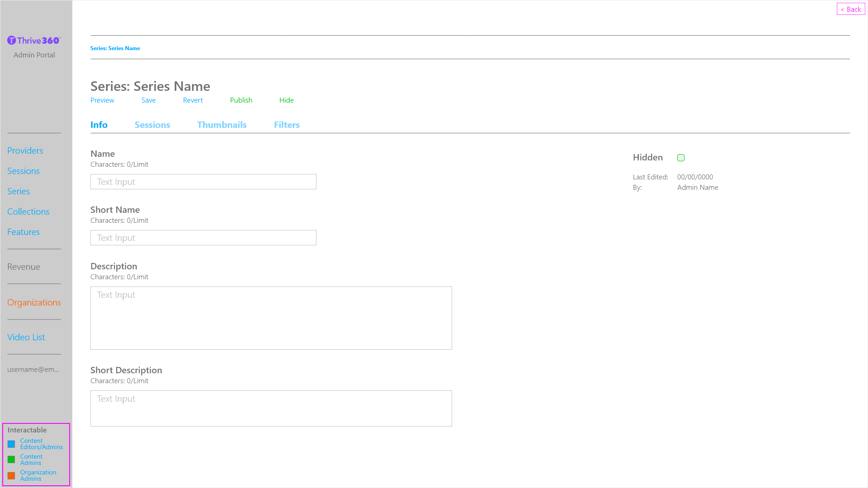Focus the Description text area
This screenshot has width=868, height=488.
[x=271, y=318]
